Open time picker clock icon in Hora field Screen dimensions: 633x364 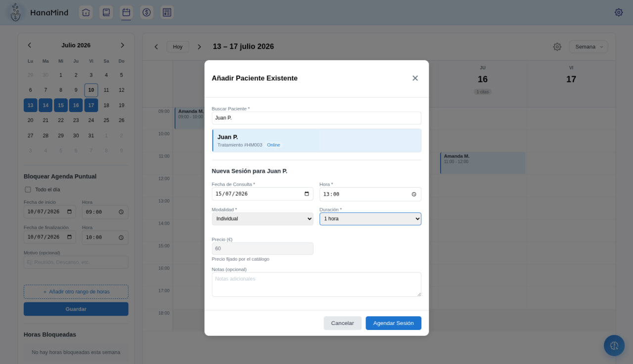[x=414, y=194]
